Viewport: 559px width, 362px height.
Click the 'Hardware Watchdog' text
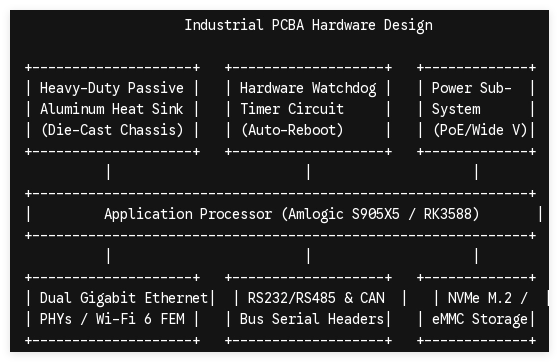(x=308, y=88)
